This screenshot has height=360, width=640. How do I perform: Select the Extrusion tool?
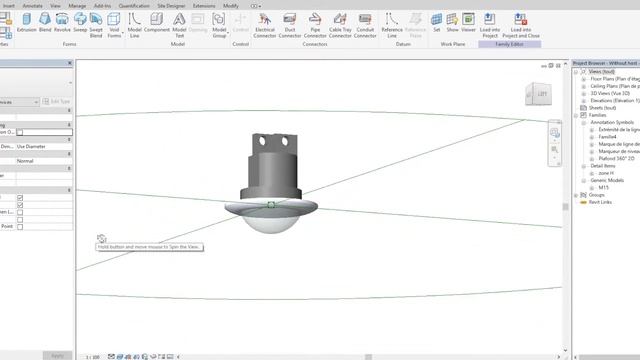(x=27, y=22)
